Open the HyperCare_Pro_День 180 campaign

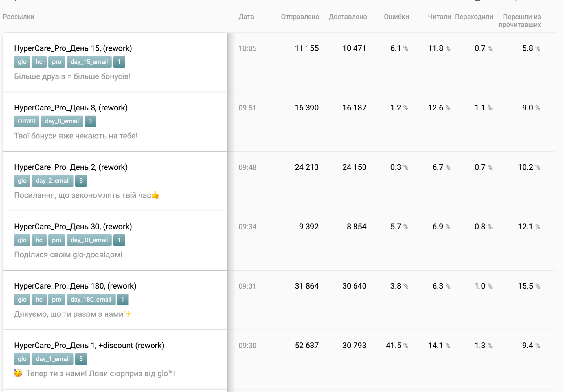coord(75,286)
